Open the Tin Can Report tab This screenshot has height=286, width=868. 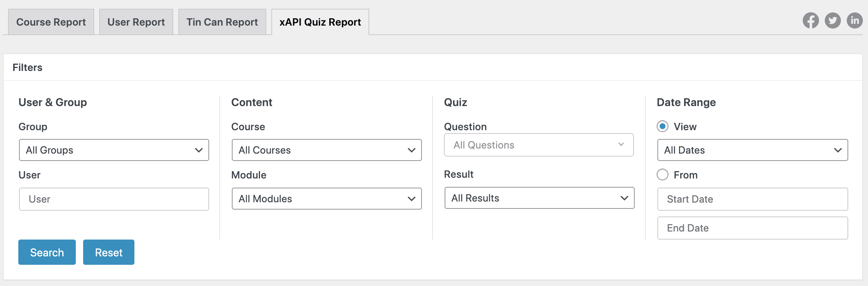(x=222, y=22)
